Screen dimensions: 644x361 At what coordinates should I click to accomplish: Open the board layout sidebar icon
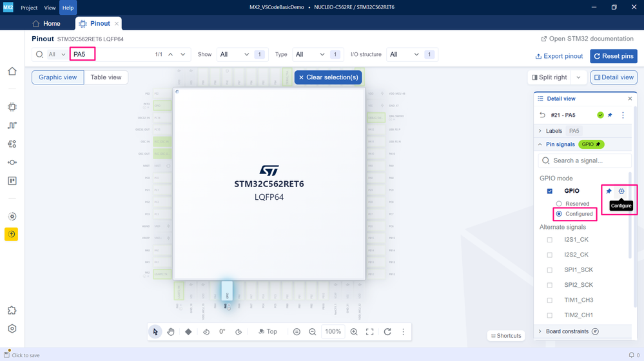12,180
